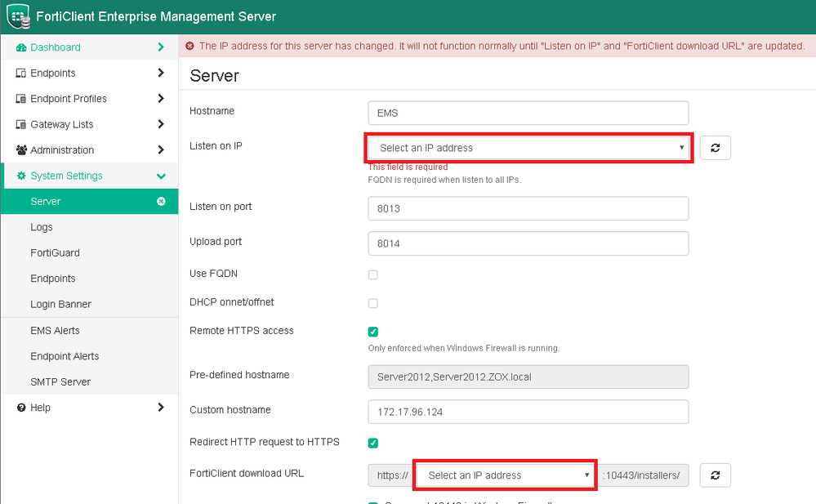The width and height of the screenshot is (816, 504).
Task: Refresh the Listen on IP address list
Action: tap(715, 148)
